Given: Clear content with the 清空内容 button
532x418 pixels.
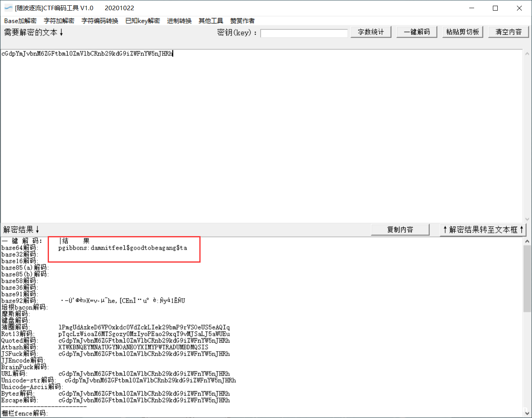Looking at the screenshot, I should tap(508, 32).
